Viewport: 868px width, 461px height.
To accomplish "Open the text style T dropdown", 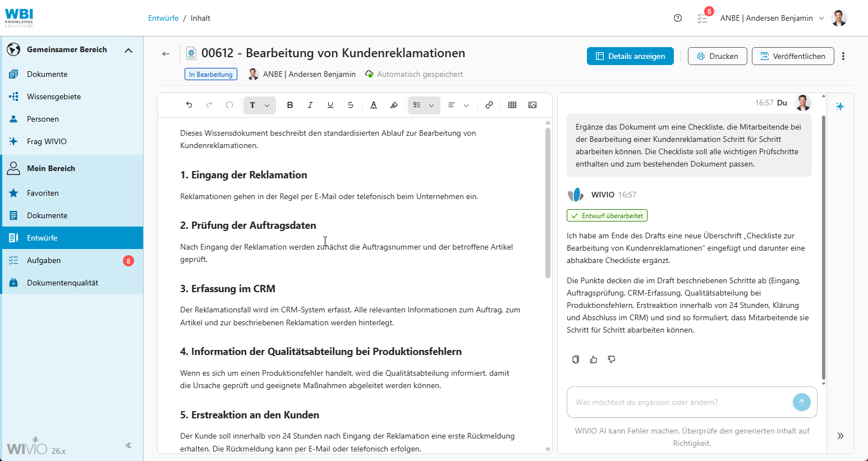I will (260, 105).
